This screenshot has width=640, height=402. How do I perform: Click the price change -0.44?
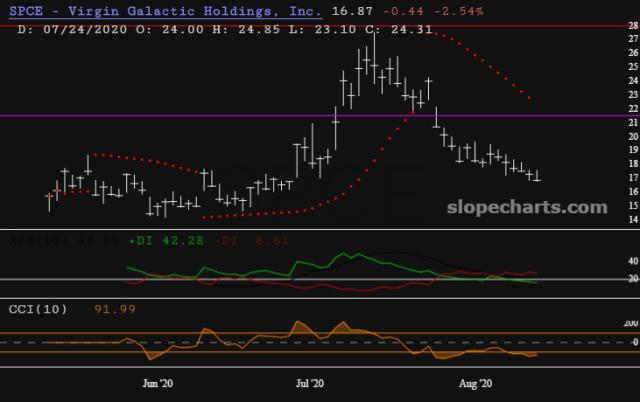tap(404, 11)
